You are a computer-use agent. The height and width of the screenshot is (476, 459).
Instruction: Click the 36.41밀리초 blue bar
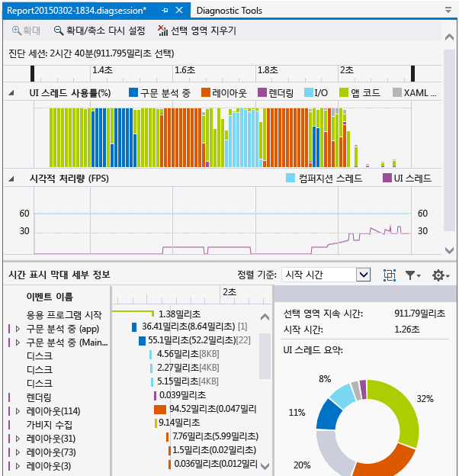tap(134, 327)
